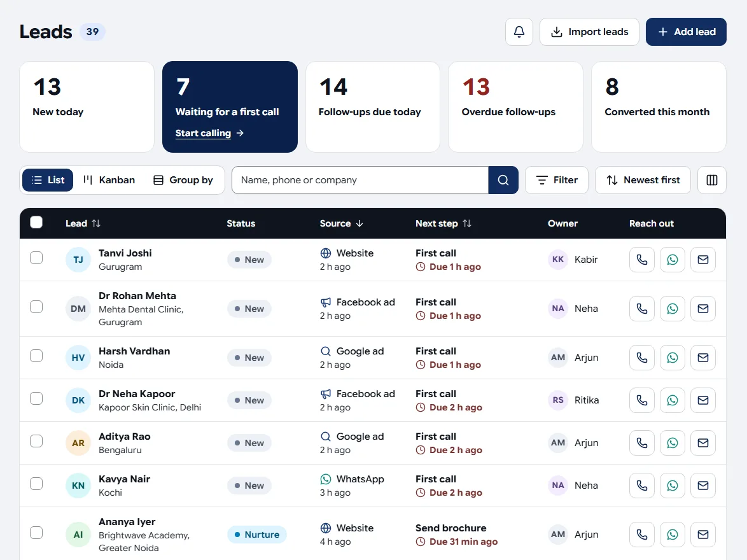Tick the select-all checkbox in the table header

tap(36, 223)
